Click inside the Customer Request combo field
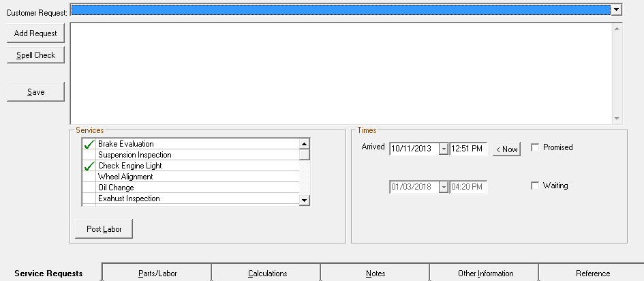Viewport: 644px width, 281px height. point(341,10)
